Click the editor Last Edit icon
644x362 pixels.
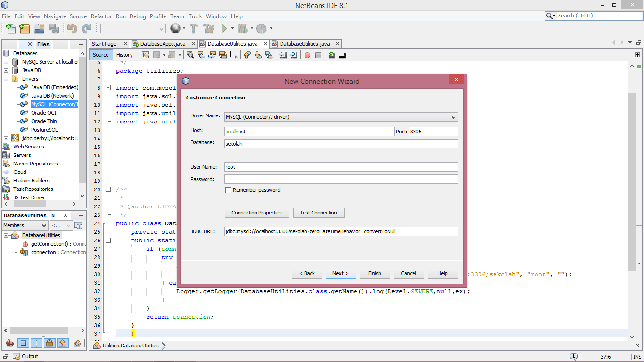tap(146, 55)
